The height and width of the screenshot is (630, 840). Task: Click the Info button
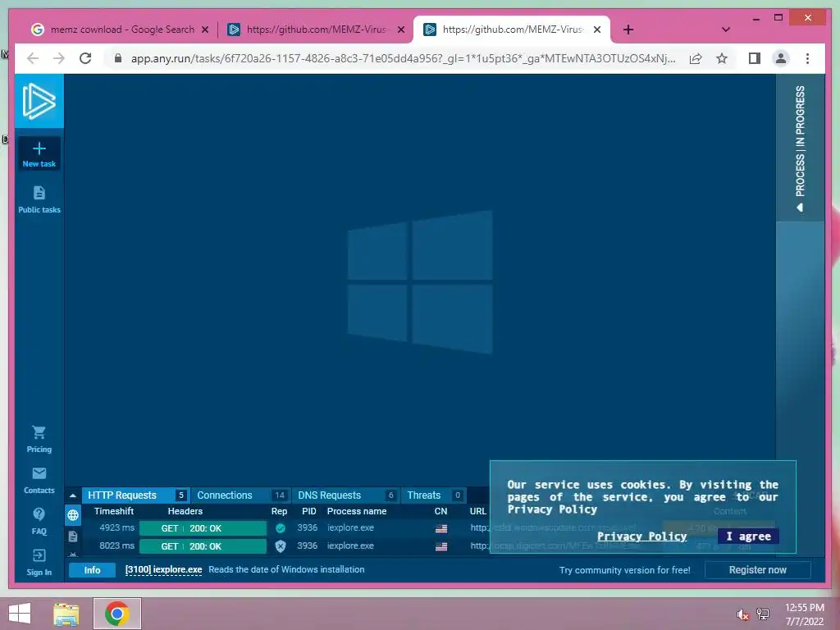pyautogui.click(x=92, y=570)
